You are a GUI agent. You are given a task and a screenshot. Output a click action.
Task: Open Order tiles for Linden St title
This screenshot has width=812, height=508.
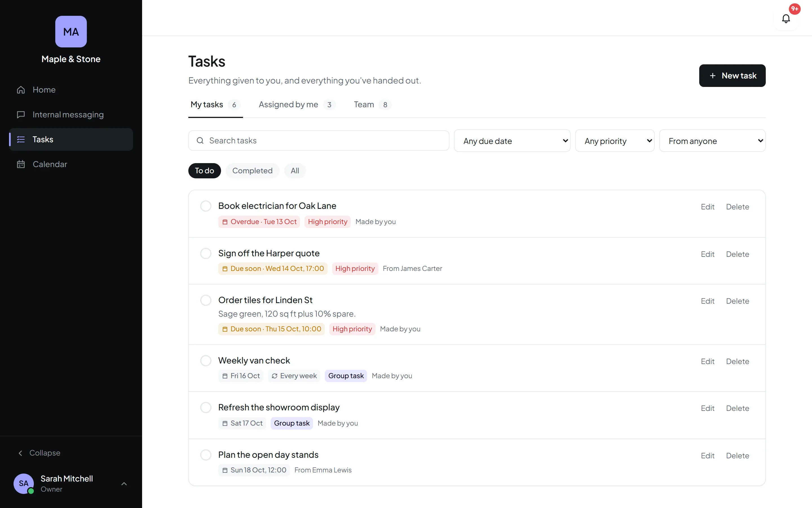[x=265, y=300]
